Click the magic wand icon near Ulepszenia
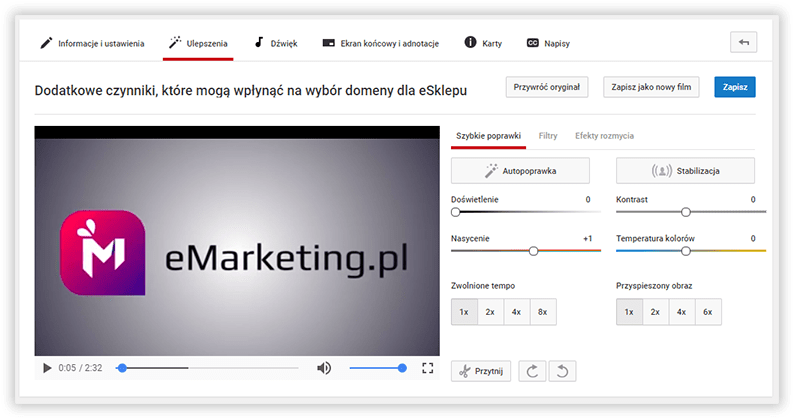This screenshot has height=419, width=794. pos(175,43)
